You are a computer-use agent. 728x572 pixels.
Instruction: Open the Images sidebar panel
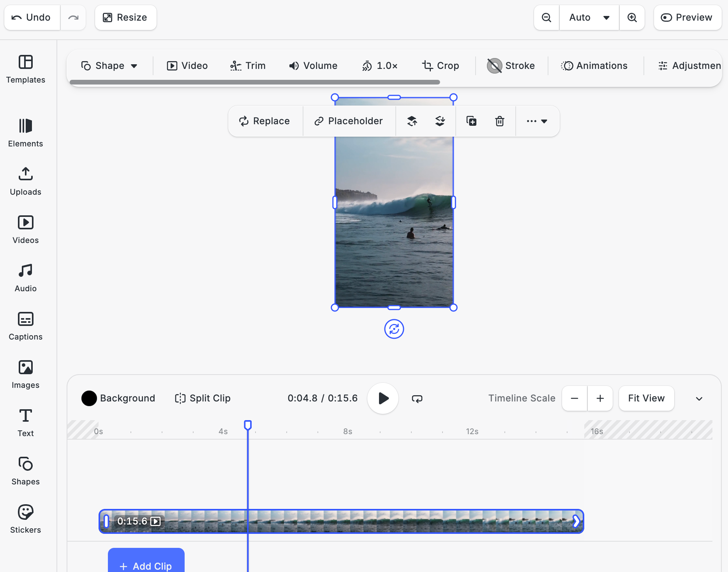click(26, 375)
